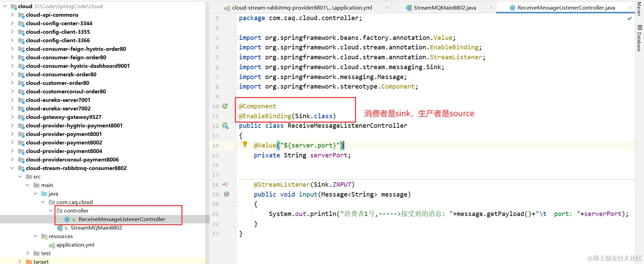Click serverPort field declaration on line 15
This screenshot has width=644, height=264.
point(329,155)
